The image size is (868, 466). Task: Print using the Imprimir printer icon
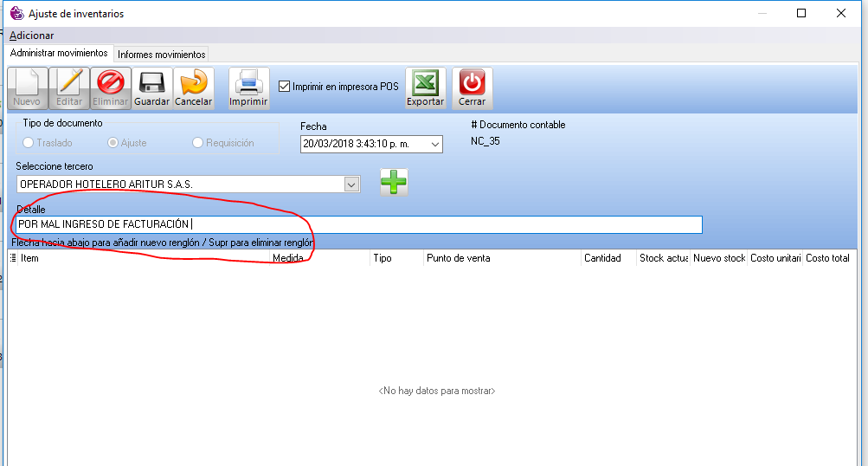click(248, 83)
